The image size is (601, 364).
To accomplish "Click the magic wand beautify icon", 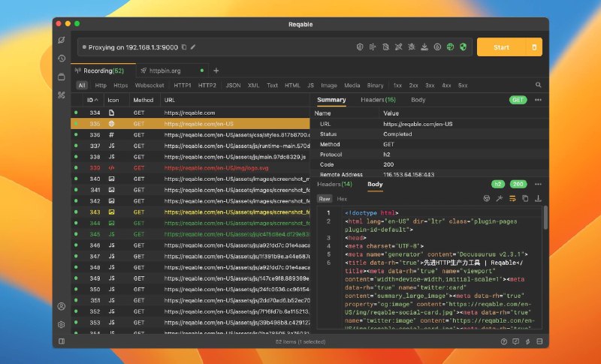I will (500, 199).
